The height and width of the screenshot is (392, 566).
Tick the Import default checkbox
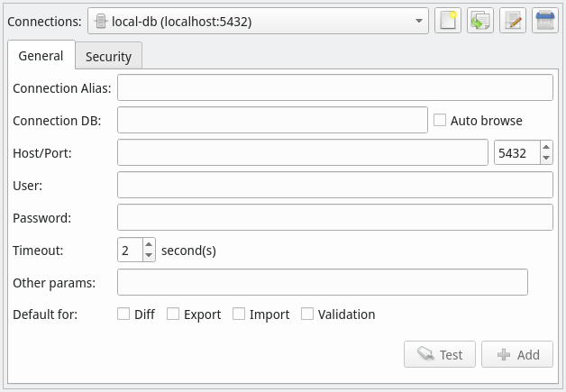pos(239,314)
